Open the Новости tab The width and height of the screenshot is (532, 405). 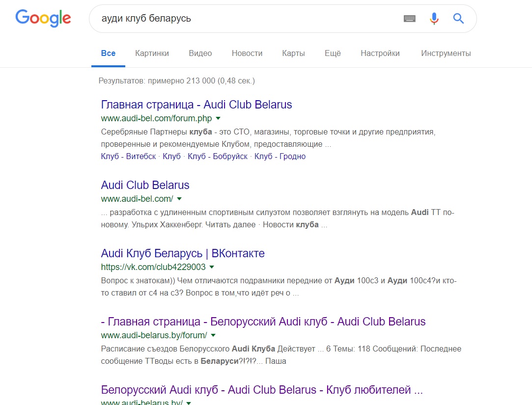click(x=247, y=53)
